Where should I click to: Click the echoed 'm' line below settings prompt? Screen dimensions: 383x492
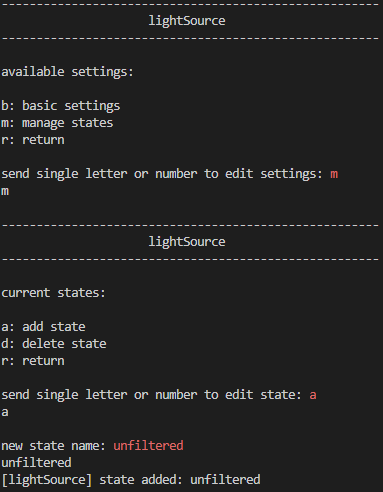5,192
